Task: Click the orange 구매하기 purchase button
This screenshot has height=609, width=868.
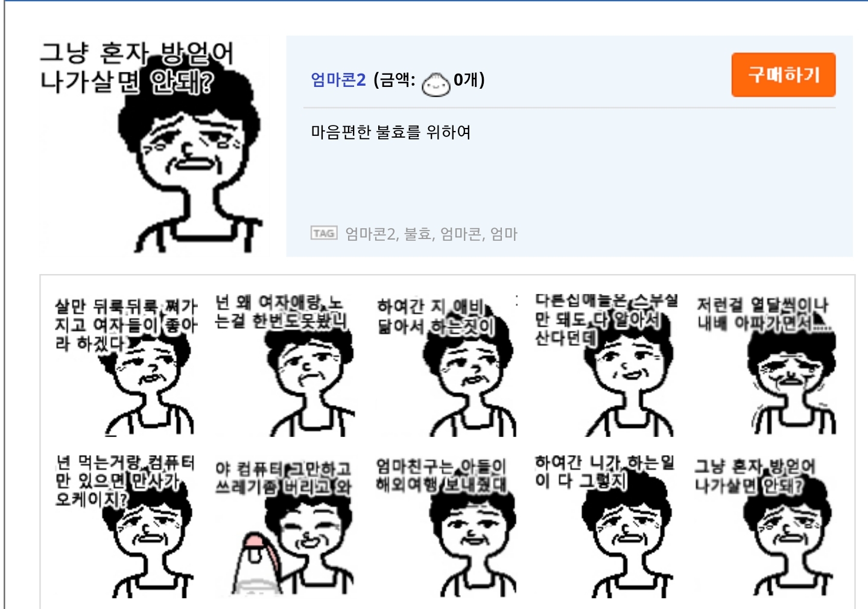Action: pos(783,75)
